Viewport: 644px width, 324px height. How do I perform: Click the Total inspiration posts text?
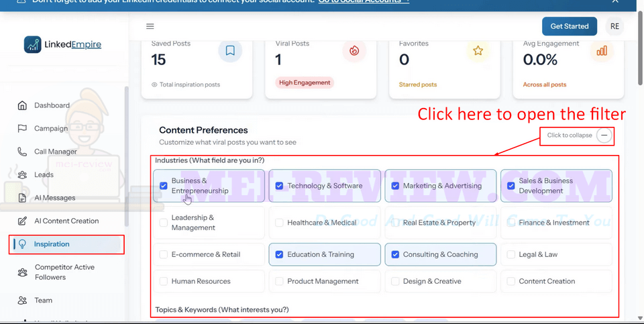[x=190, y=85]
